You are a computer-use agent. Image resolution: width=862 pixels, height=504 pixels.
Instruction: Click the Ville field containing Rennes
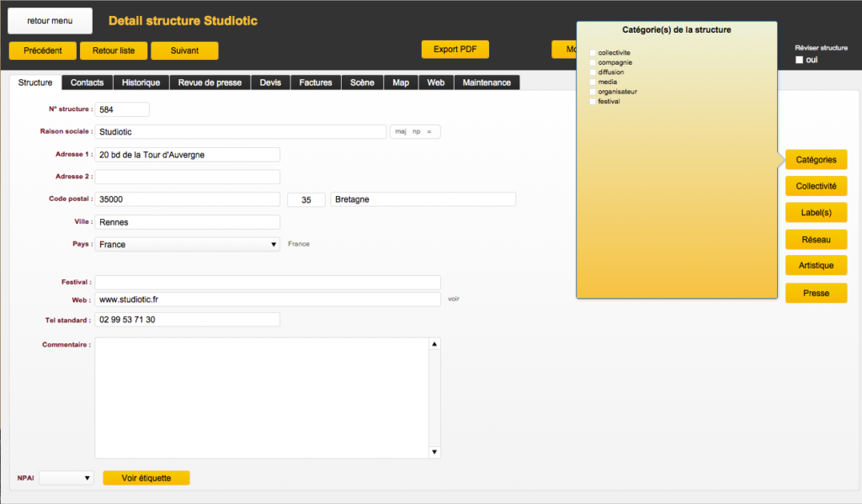(188, 222)
